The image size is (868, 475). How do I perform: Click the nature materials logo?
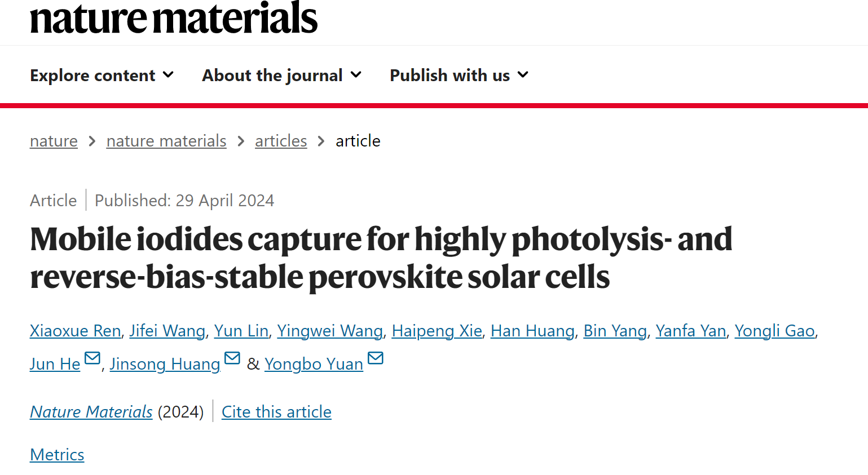174,18
